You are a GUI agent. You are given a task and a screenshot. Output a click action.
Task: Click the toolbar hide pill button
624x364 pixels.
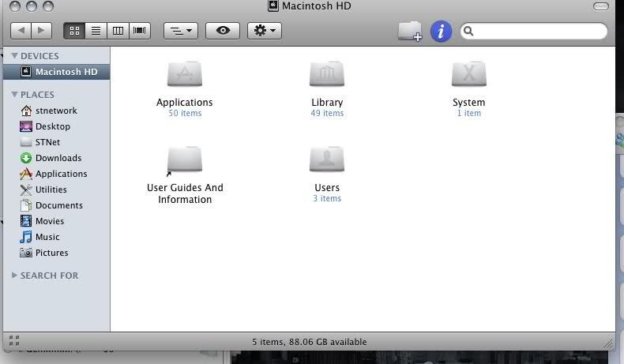(600, 6)
